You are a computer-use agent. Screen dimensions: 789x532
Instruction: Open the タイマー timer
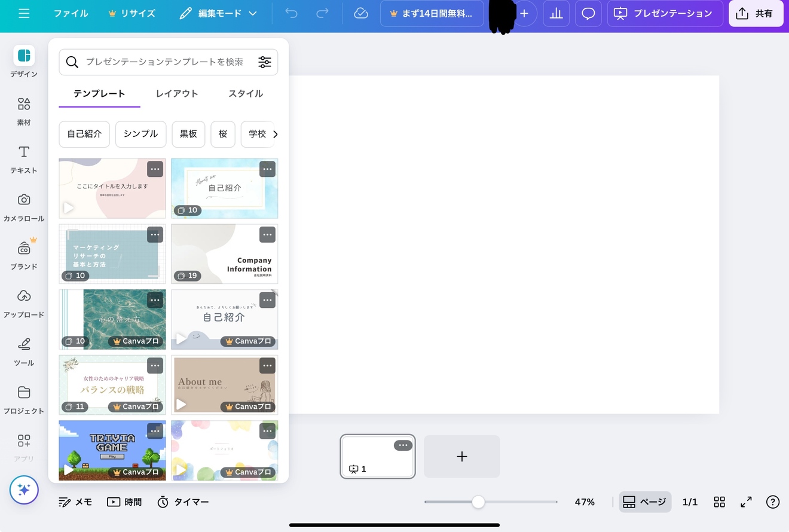[x=183, y=502]
